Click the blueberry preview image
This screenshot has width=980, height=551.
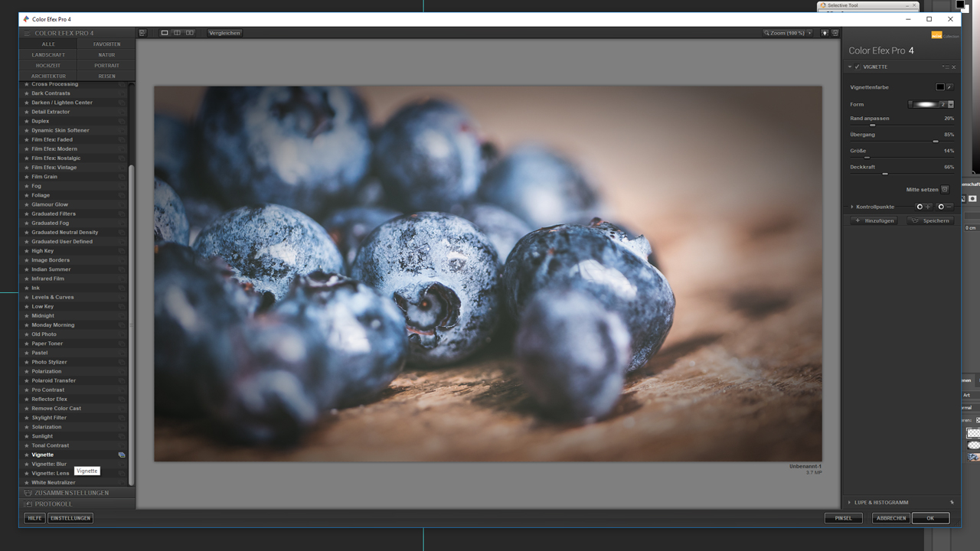[488, 273]
